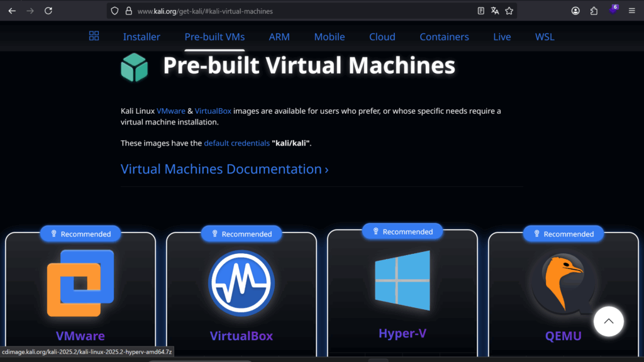Click the Hyper-V card title
This screenshot has height=362, width=644.
coord(402,334)
